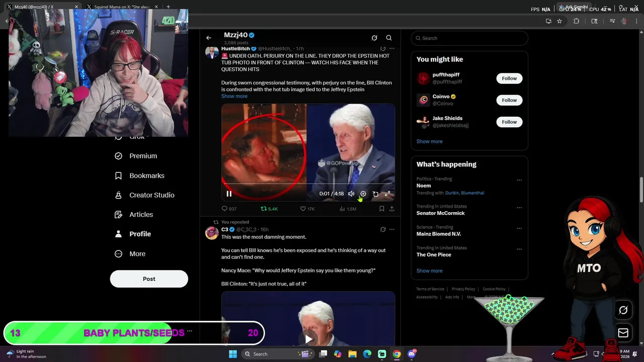Open Creator Studio in the sidebar
The width and height of the screenshot is (644, 362).
coord(144,195)
